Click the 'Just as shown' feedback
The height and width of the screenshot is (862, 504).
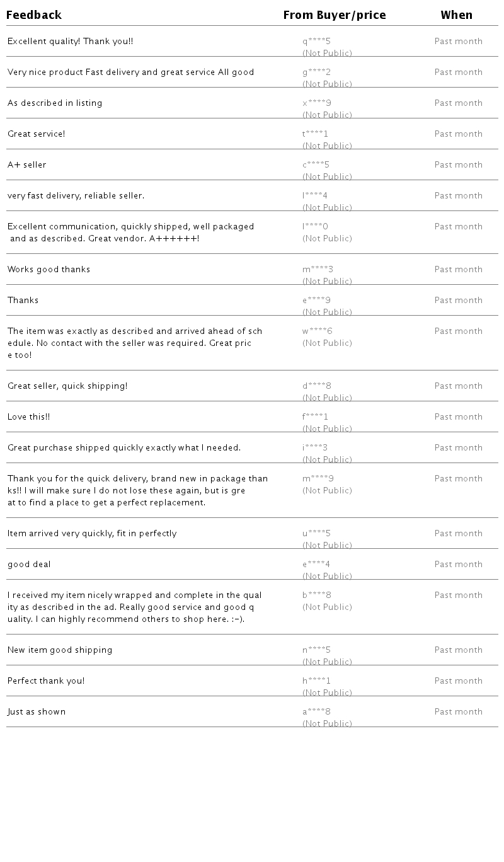(x=37, y=712)
